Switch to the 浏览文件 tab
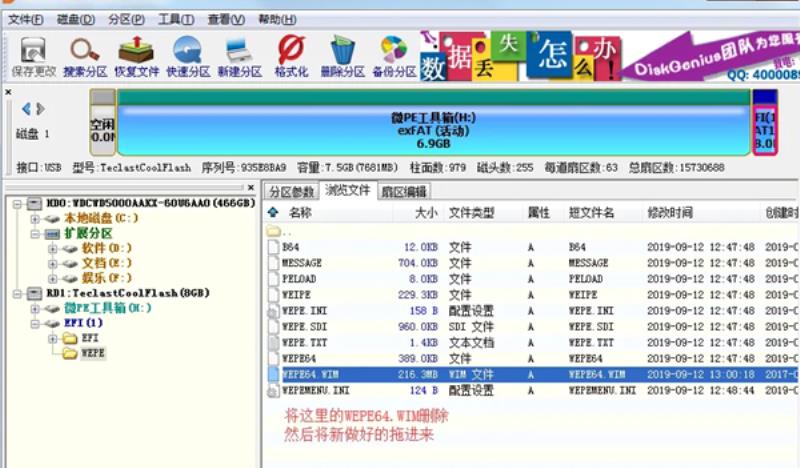800x468 pixels. point(347,190)
